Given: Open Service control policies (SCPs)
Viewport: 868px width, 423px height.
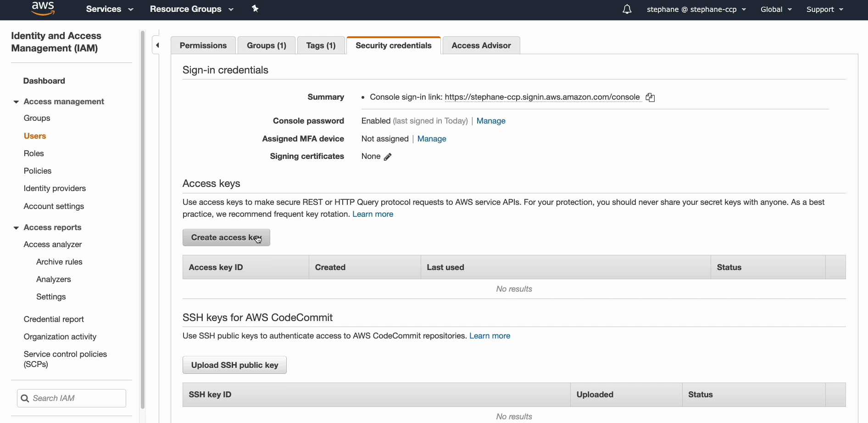Looking at the screenshot, I should [65, 359].
